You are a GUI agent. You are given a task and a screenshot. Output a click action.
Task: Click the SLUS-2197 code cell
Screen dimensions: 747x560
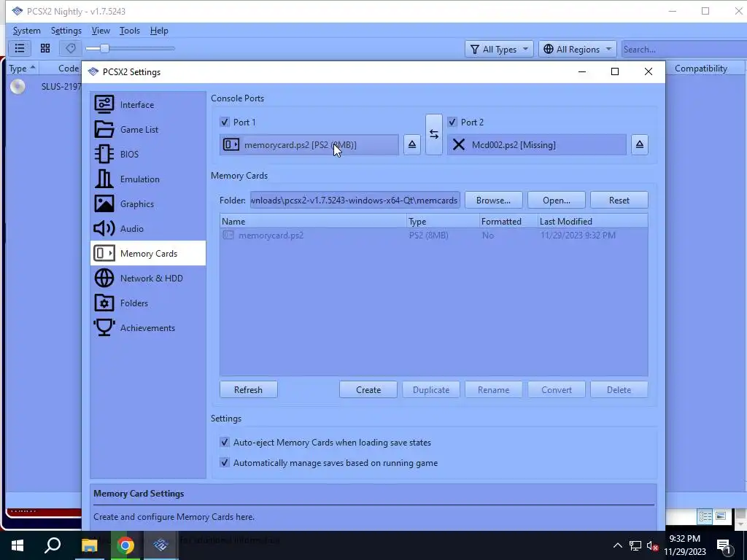coord(61,87)
